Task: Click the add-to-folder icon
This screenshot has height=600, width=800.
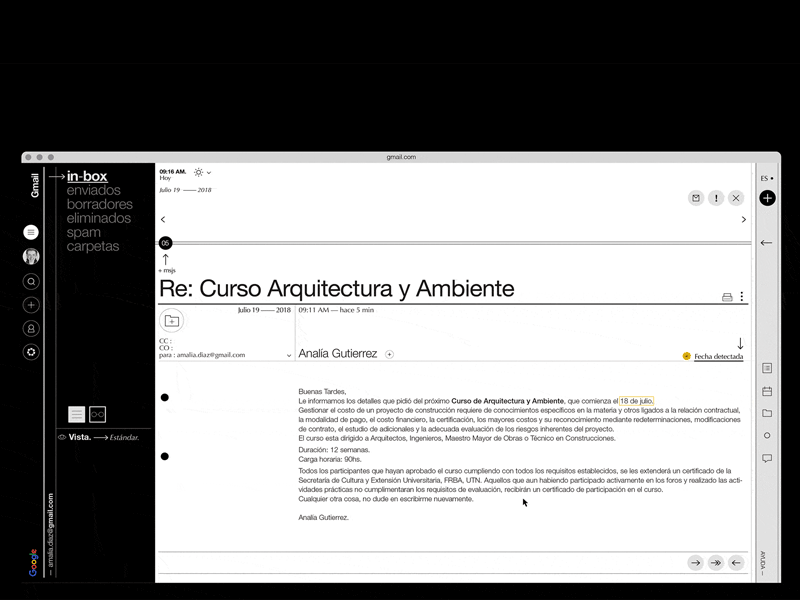Action: (x=171, y=321)
